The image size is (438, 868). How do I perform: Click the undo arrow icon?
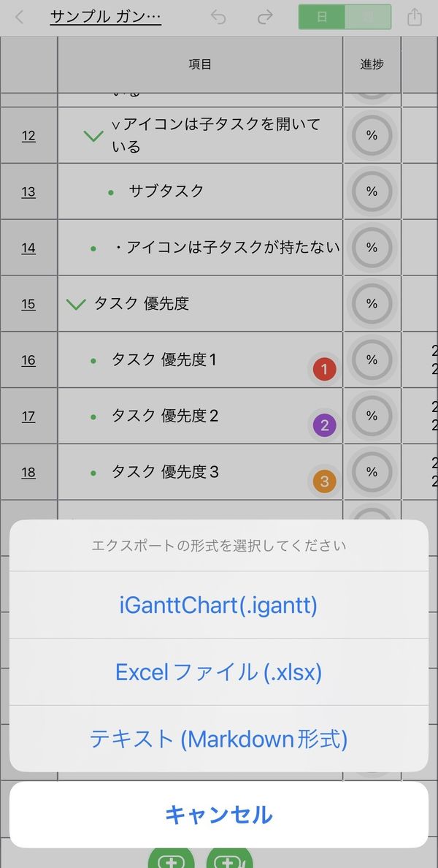click(x=218, y=17)
